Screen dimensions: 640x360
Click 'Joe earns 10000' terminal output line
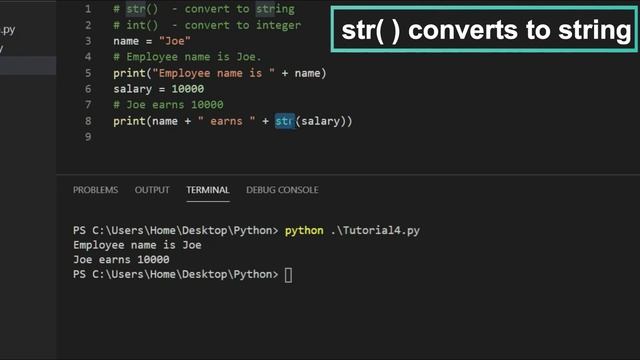tap(121, 260)
